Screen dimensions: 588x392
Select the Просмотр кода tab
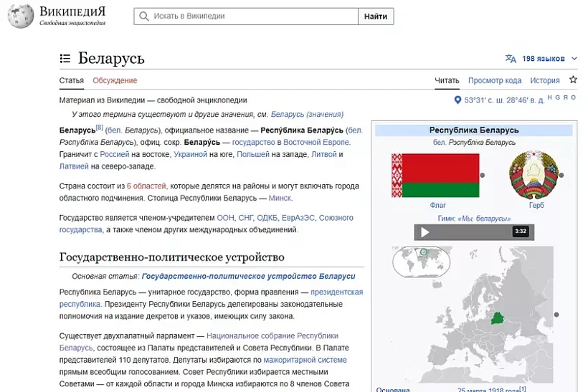(x=495, y=80)
